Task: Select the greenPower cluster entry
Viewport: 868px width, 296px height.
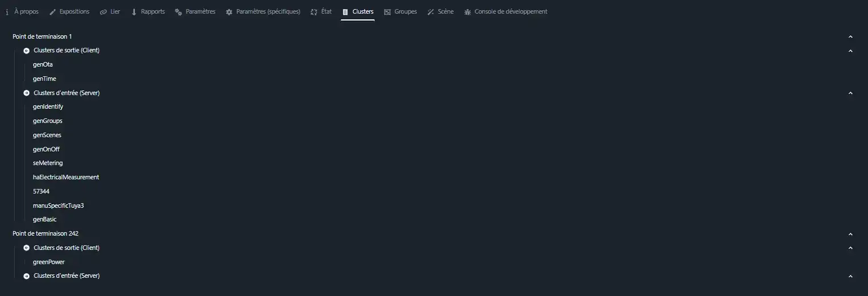Action: pos(49,262)
